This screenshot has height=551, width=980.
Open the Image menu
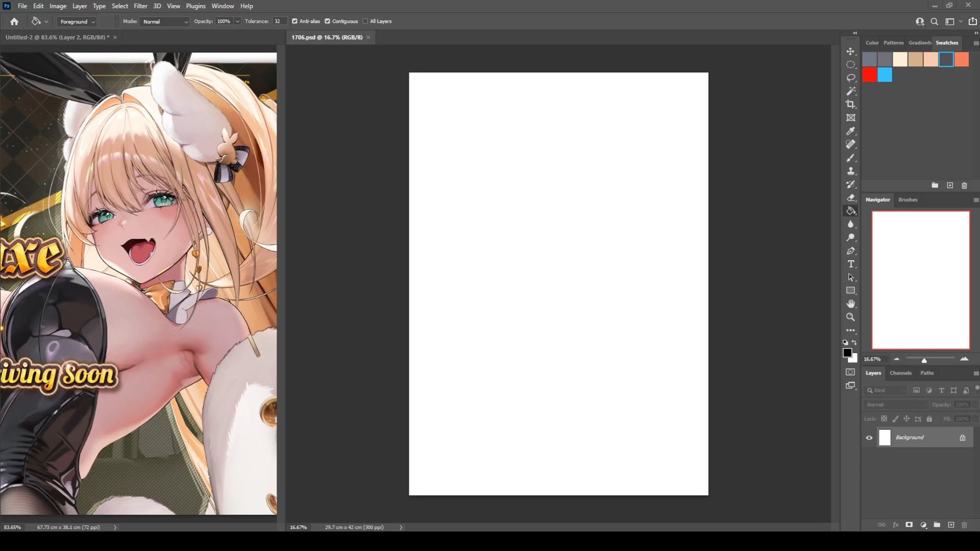[x=58, y=6]
